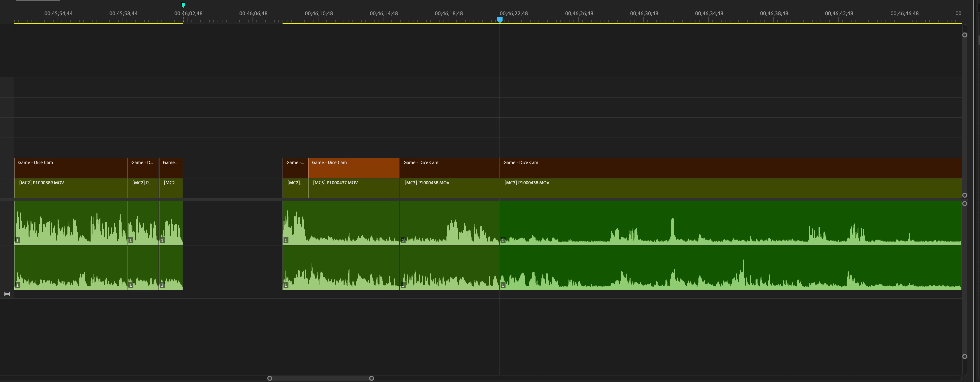Select Game - Dice Cam clip ending at playhead

449,168
